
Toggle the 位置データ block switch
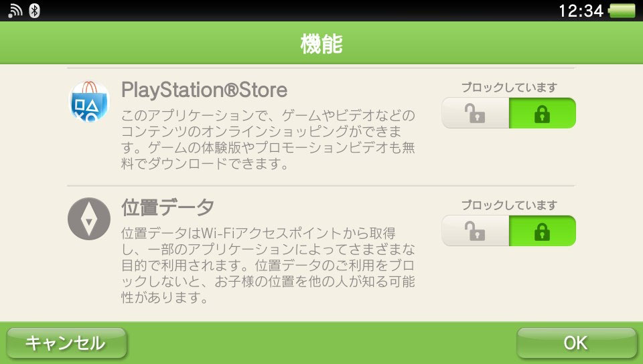[x=509, y=231]
